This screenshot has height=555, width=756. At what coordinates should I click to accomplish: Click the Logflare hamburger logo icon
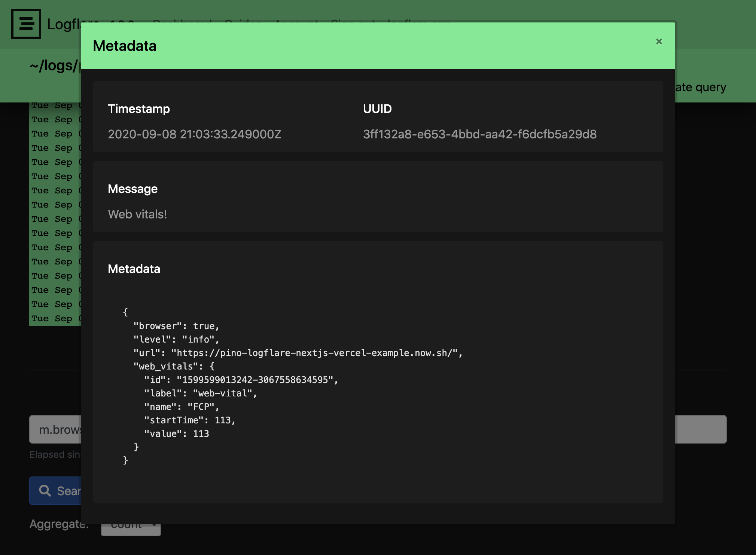point(26,24)
